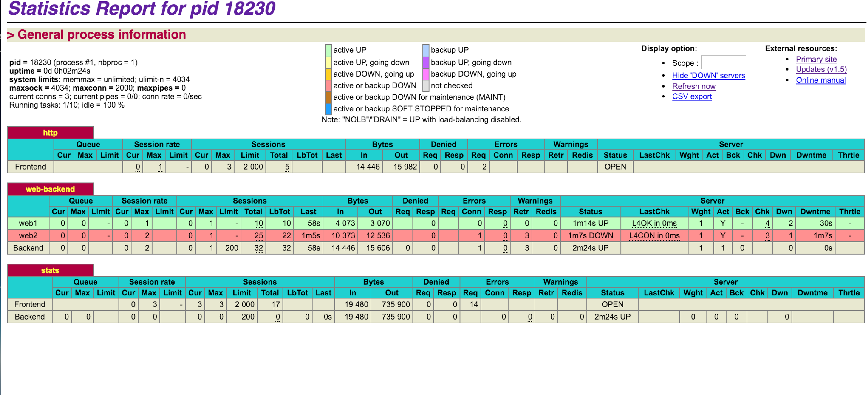
Task: Click the 'backup UP' blue legend swatch
Action: [425, 50]
